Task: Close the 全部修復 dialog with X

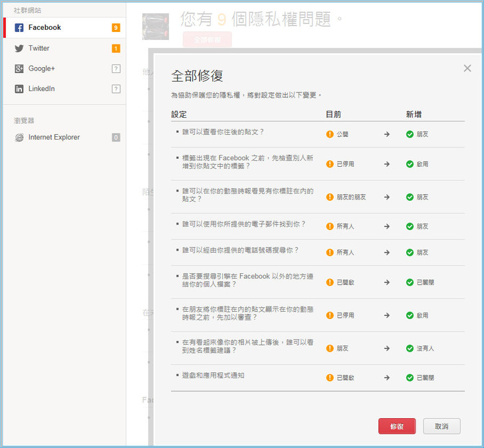Action: (467, 68)
